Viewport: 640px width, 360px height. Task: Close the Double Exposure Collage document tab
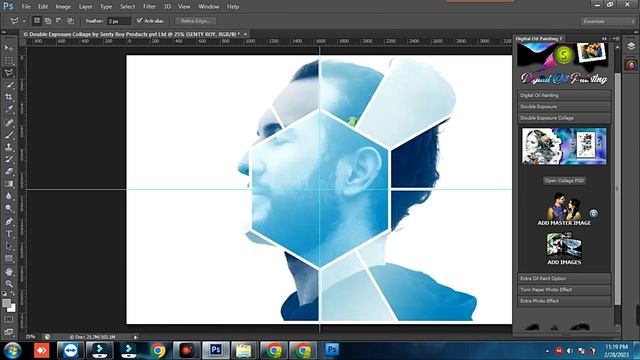[x=245, y=34]
